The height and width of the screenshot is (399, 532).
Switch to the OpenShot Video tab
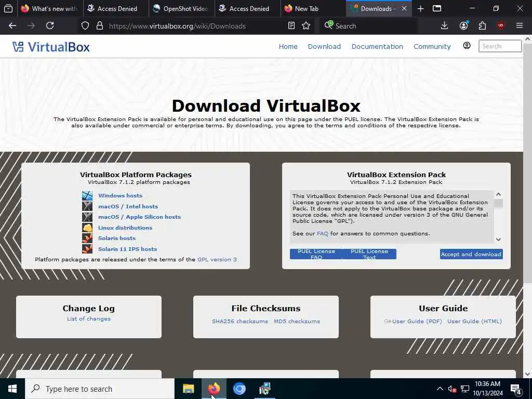tap(180, 8)
